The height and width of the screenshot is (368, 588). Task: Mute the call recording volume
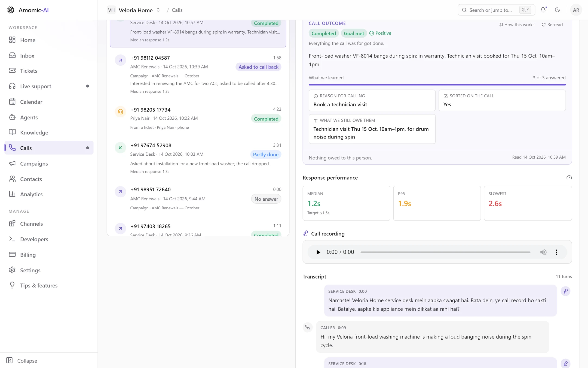click(x=543, y=252)
